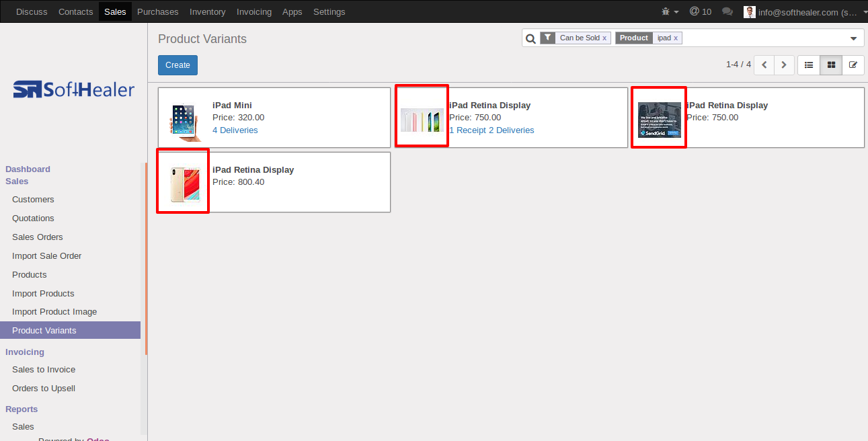Open Customers in the sidebar

pyautogui.click(x=33, y=200)
